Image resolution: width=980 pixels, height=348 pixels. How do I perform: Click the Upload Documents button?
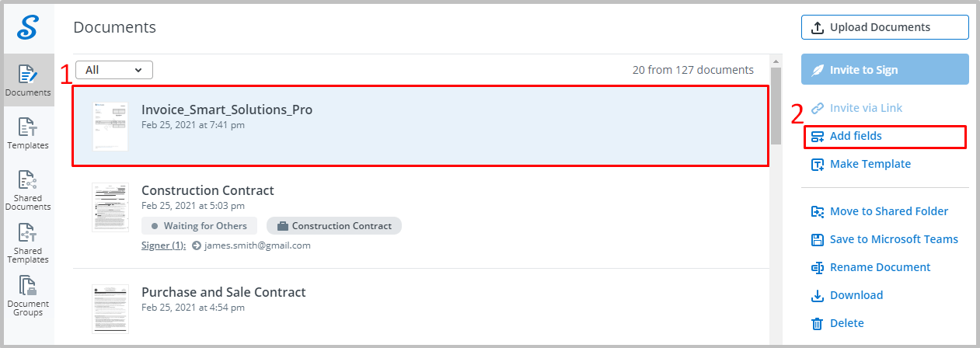pos(885,27)
